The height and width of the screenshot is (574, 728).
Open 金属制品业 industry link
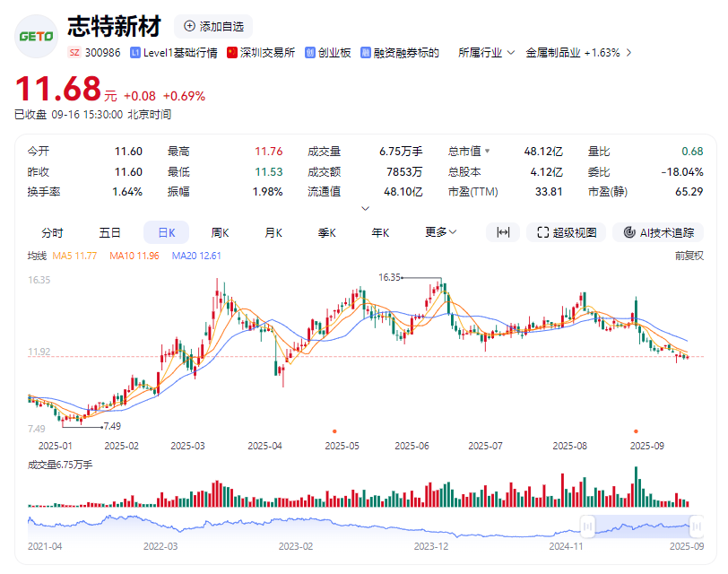point(553,53)
